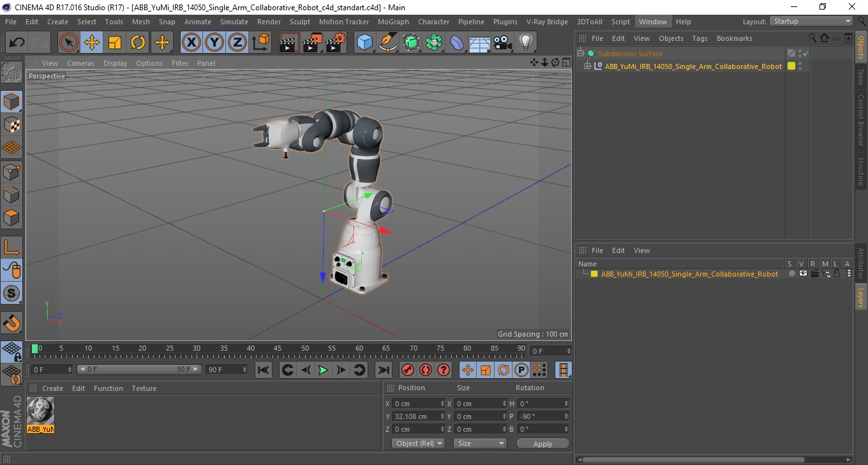Switch to the Content Browser side tab

click(x=861, y=120)
